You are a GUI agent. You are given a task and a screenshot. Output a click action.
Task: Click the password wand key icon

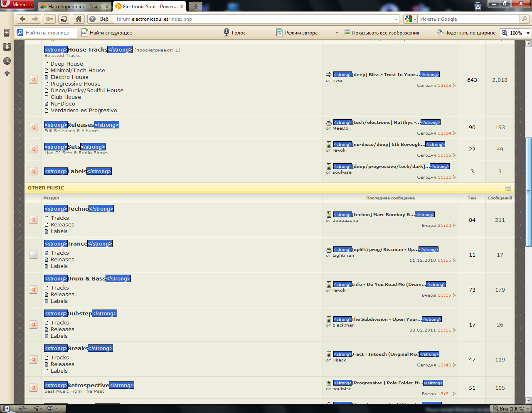coord(49,19)
